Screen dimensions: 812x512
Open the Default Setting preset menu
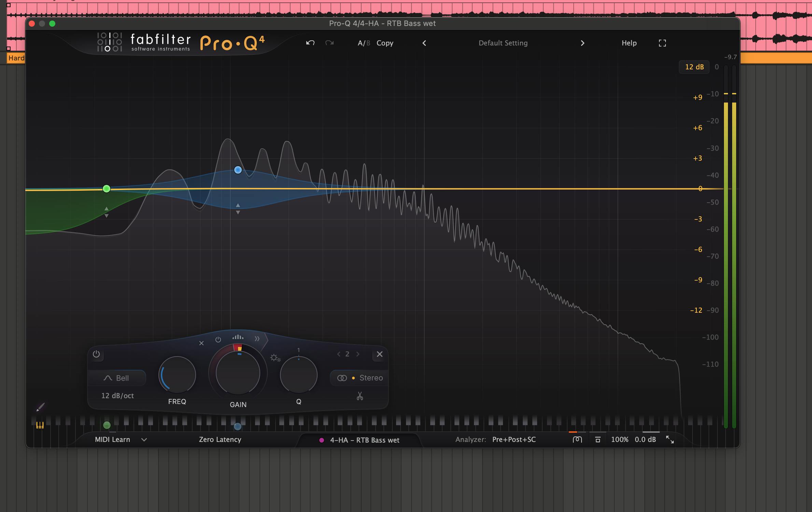point(503,43)
